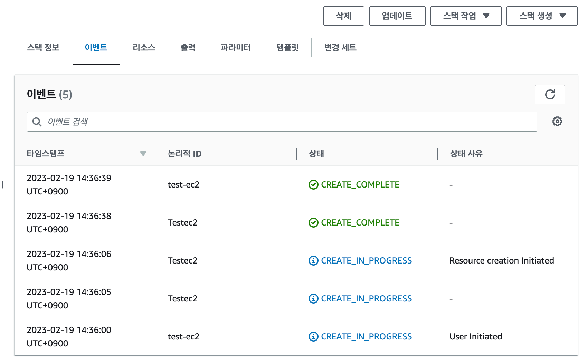Select the CREATE_IN_PROGRESS status for the oldest event
Image resolution: width=588 pixels, height=364 pixels.
pos(366,336)
